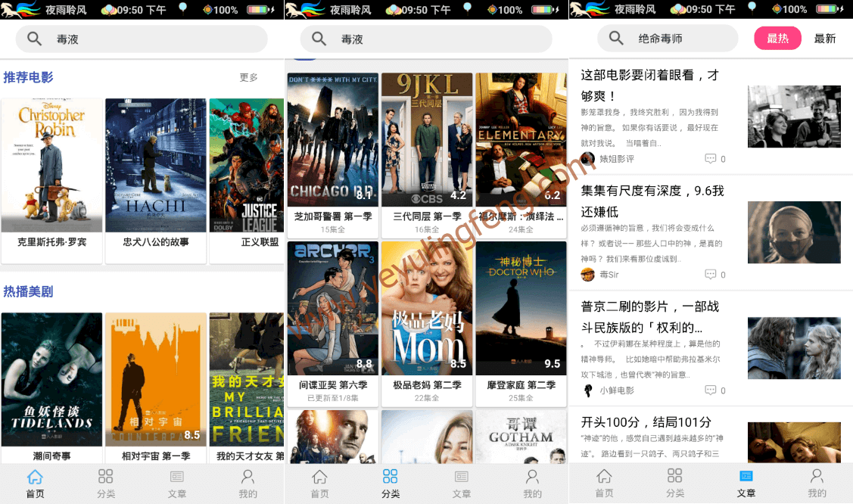
Task: Open Chicago P.D. 芝加哥警署 poster
Action: pos(333,140)
